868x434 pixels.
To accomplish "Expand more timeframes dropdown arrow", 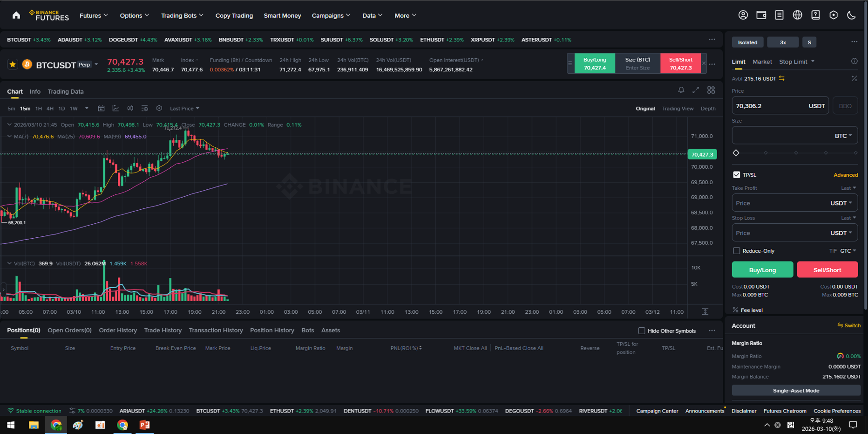I will coord(87,108).
